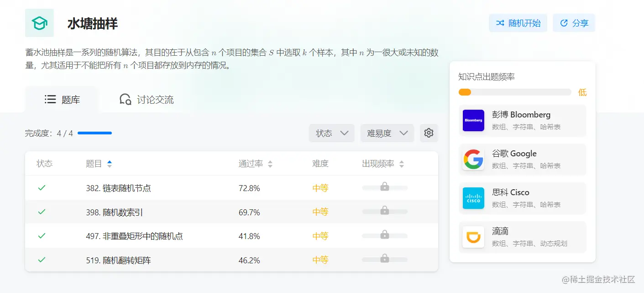Click the settings gear above the table
Viewport: 644px width, 293px height.
click(x=429, y=133)
